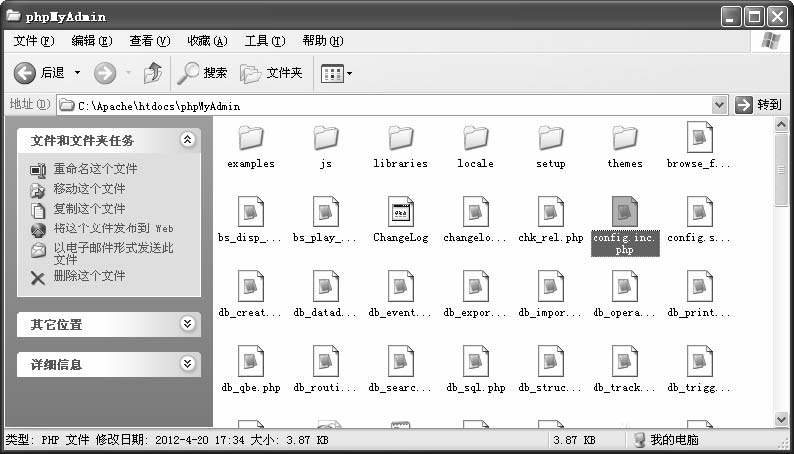Screen dimensions: 794x454
Task: Click the vertical scrollbar thumb
Action: click(781, 170)
